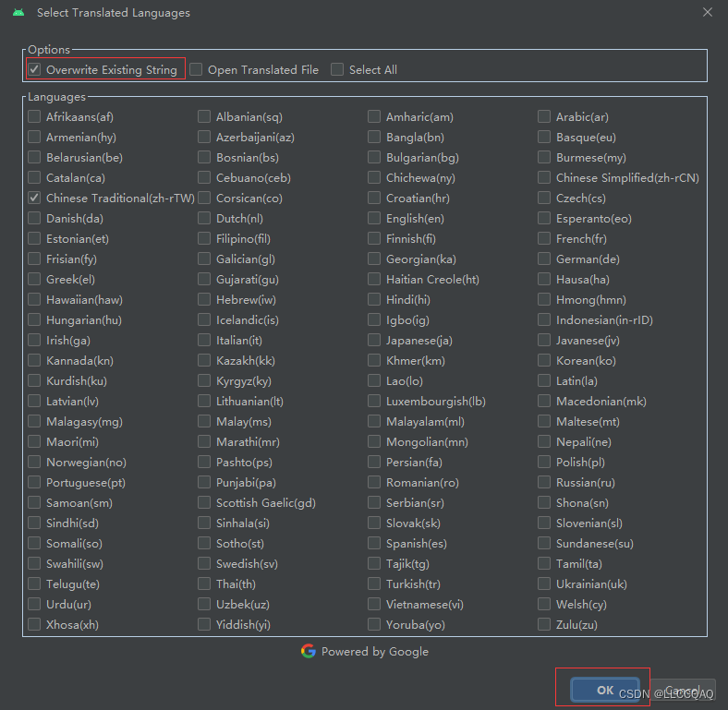Select the Afrikaans(af) checkbox
The width and height of the screenshot is (728, 710).
tap(34, 116)
